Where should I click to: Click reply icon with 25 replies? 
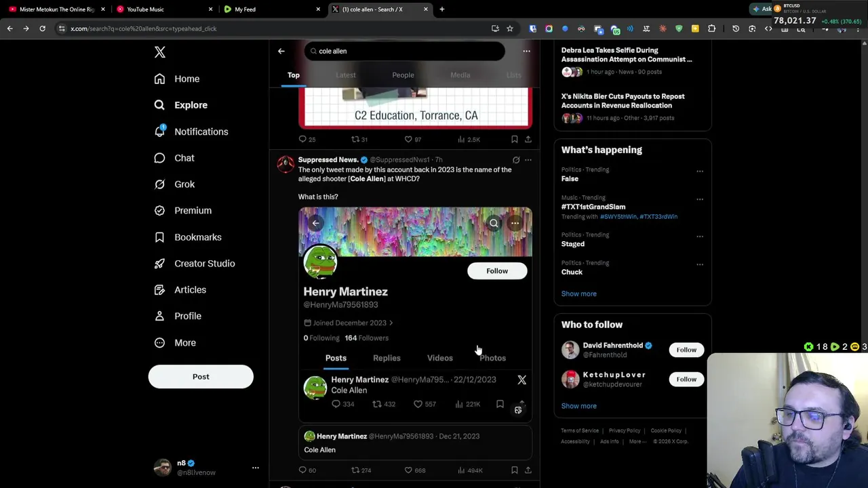(307, 139)
